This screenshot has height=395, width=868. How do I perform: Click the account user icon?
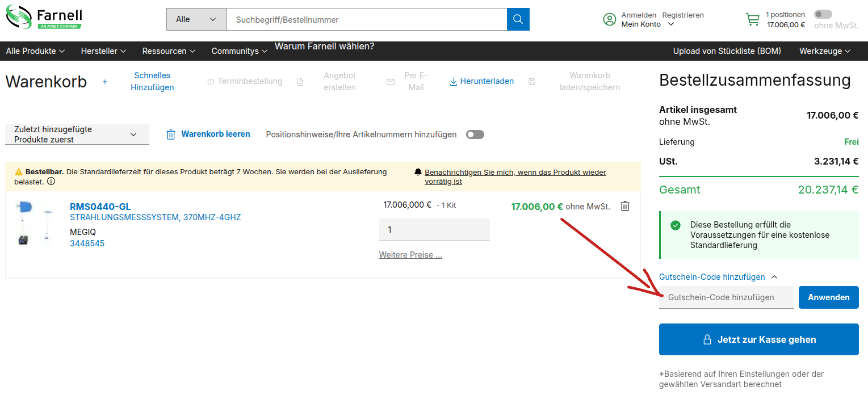coord(610,19)
